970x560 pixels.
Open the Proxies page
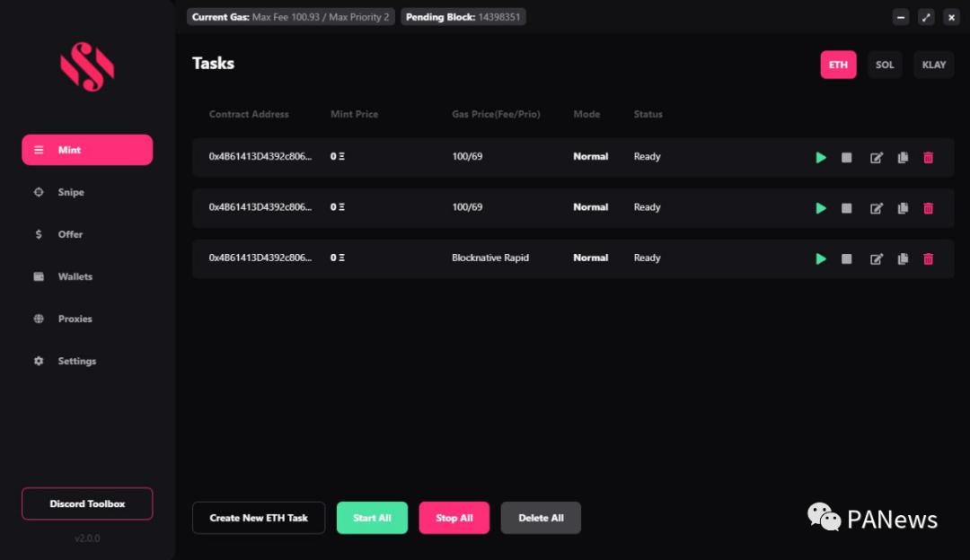[75, 319]
